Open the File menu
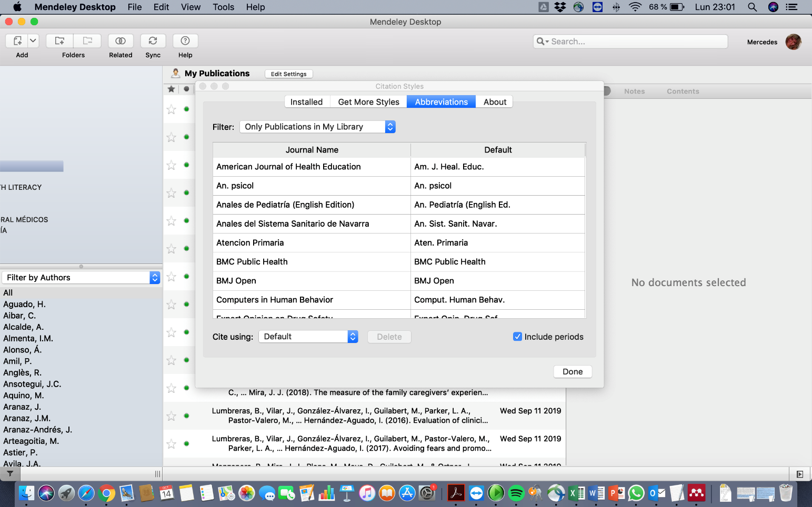The width and height of the screenshot is (812, 507). pos(135,7)
